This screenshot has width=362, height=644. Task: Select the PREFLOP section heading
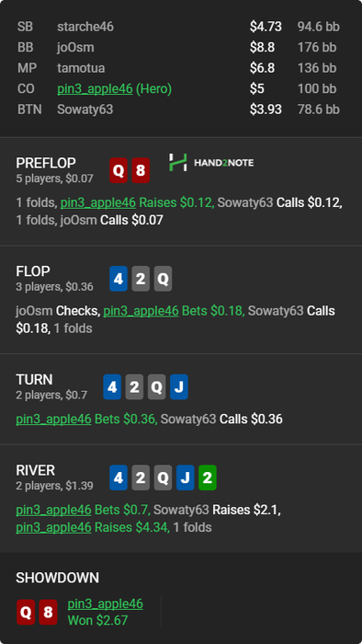pos(46,163)
